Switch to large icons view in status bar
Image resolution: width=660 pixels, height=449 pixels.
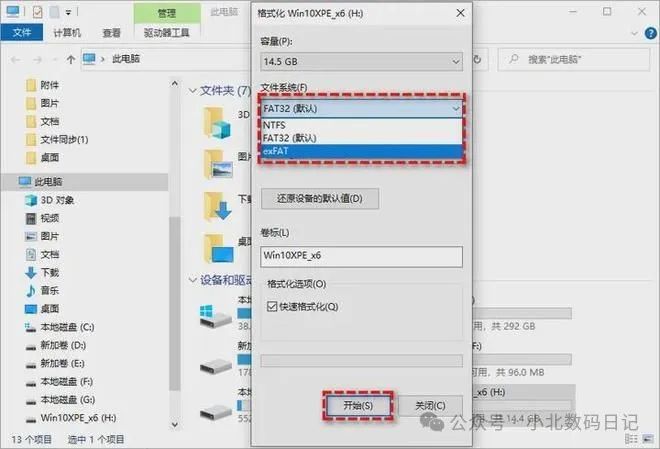coord(647,439)
